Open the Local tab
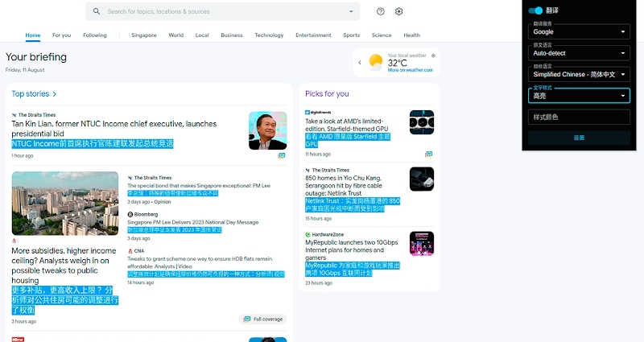Viewport: 644px width, 342px height. click(202, 35)
